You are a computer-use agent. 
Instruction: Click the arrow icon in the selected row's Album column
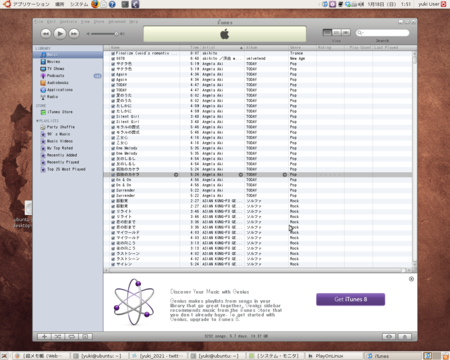[285, 175]
